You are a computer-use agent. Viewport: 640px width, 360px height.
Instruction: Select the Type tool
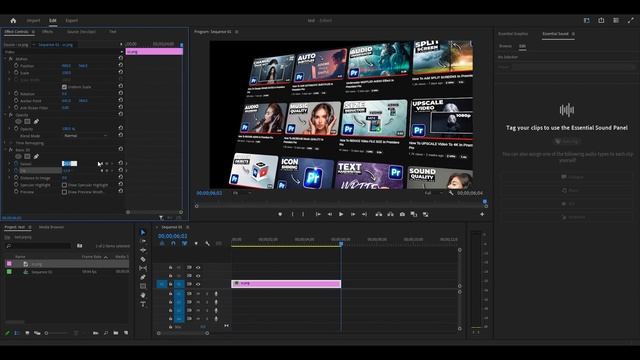click(143, 304)
